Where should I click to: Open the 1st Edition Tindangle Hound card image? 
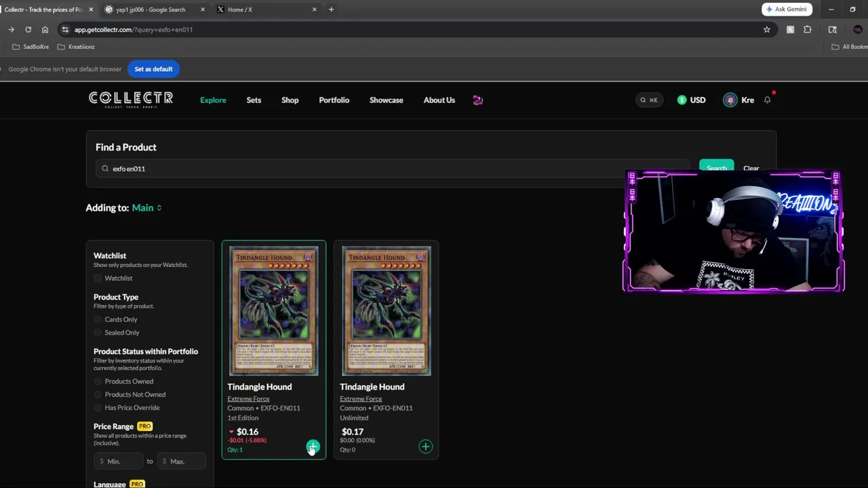click(x=274, y=310)
